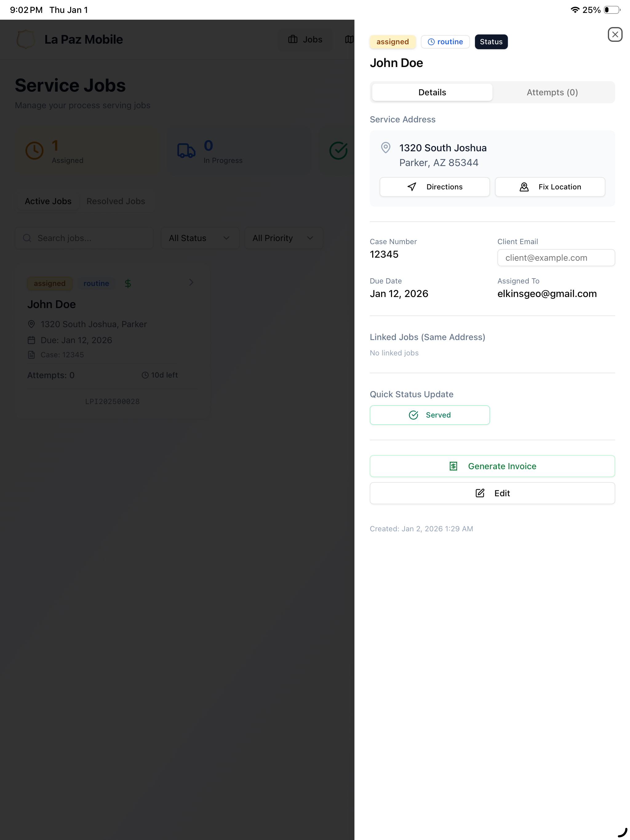The height and width of the screenshot is (840, 630).
Task: Switch to the Details tab
Action: coord(432,92)
